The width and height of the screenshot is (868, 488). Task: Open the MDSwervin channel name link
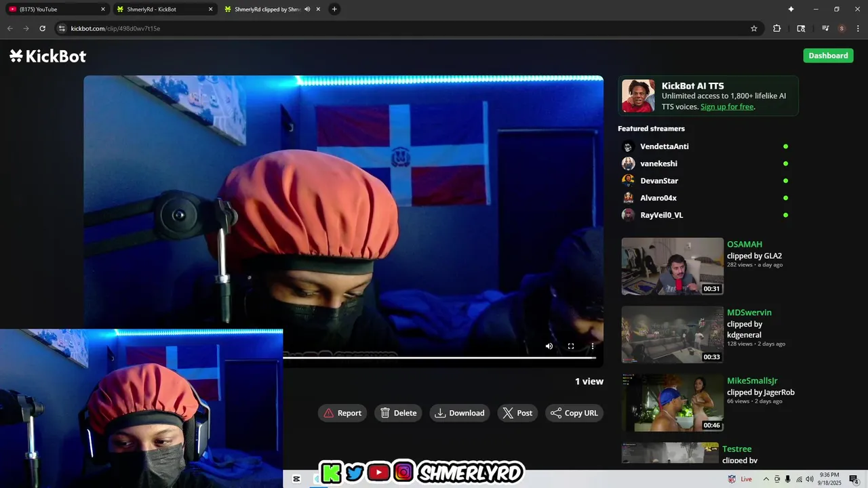point(749,312)
